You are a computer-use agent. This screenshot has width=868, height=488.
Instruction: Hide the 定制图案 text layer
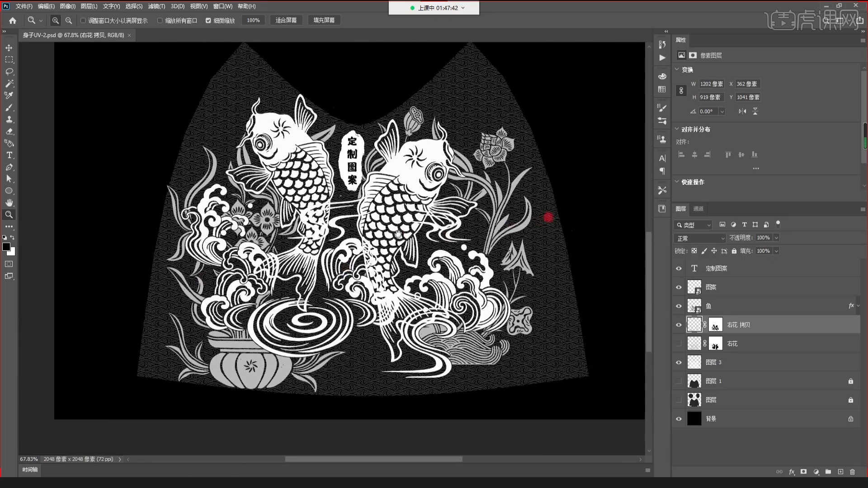coord(679,268)
